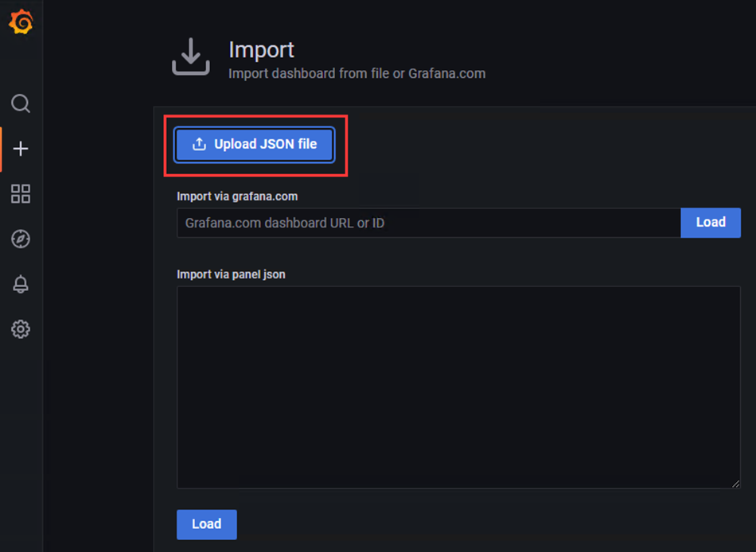The height and width of the screenshot is (552, 756).
Task: Click the Import download-arrow header icon
Action: (191, 57)
